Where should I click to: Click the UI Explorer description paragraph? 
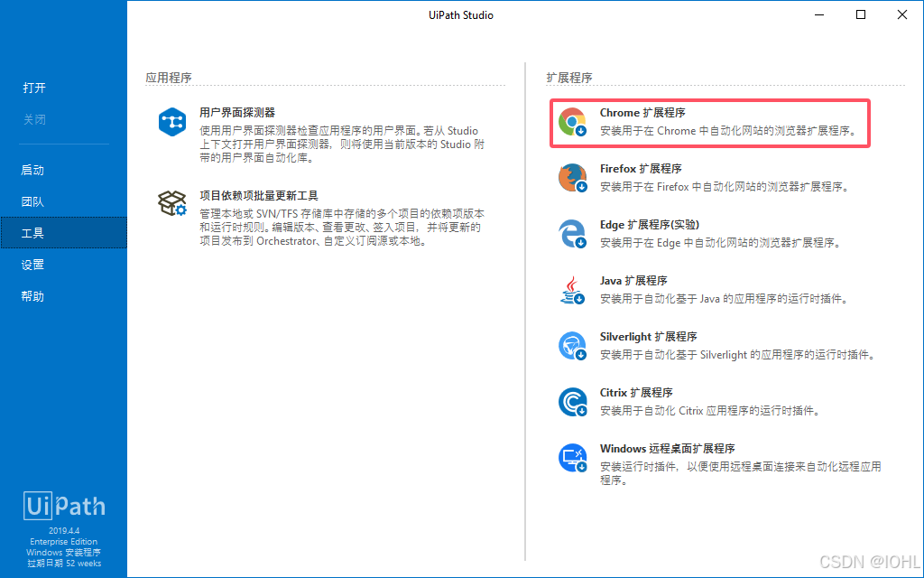coord(342,144)
